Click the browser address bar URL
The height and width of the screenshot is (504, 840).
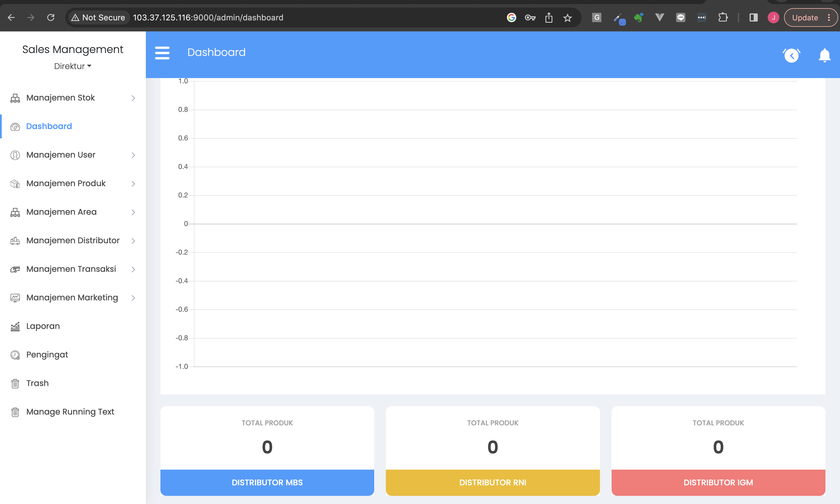[x=208, y=18]
